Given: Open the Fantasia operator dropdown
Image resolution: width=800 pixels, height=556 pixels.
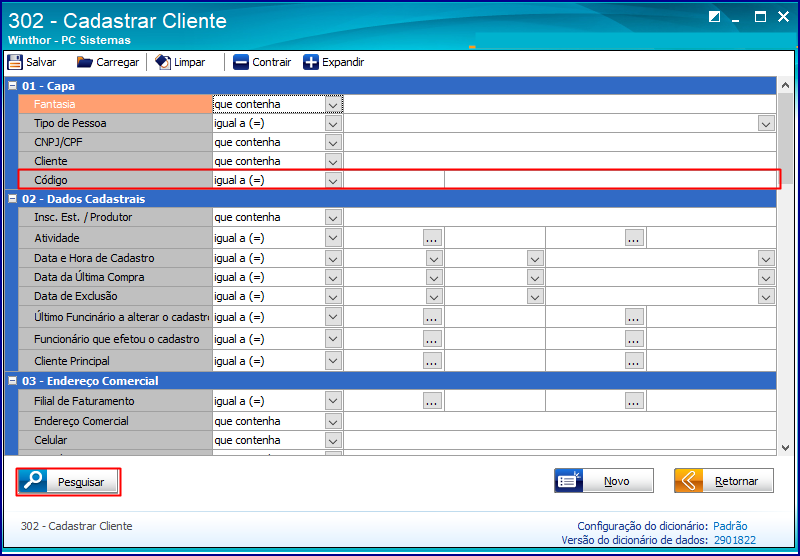Looking at the screenshot, I should 333,105.
